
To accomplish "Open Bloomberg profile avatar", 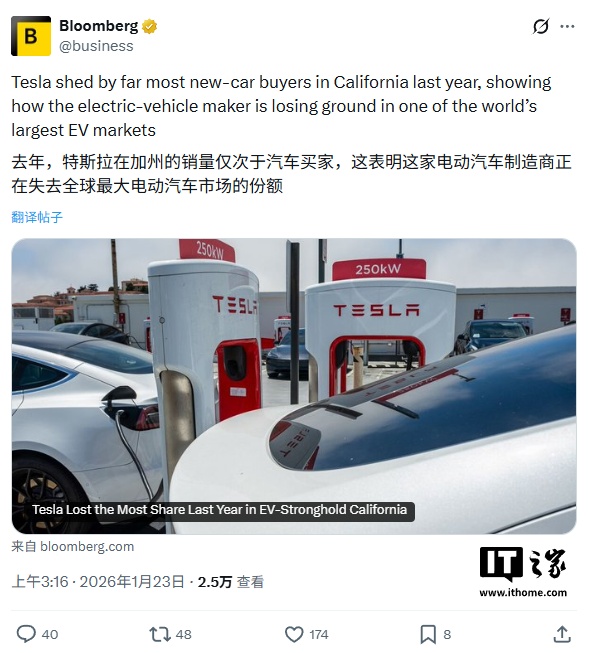I will coord(31,36).
